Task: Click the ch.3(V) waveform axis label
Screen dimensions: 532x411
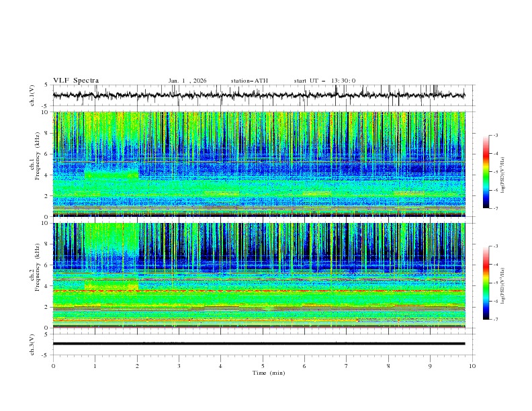Action: tap(32, 345)
